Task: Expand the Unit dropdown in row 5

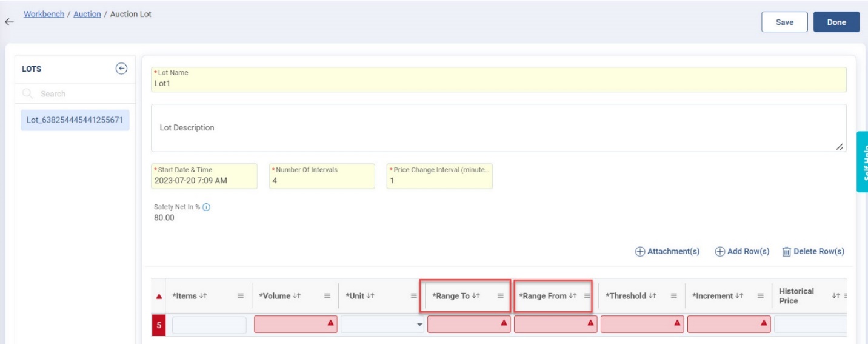Action: pos(419,325)
